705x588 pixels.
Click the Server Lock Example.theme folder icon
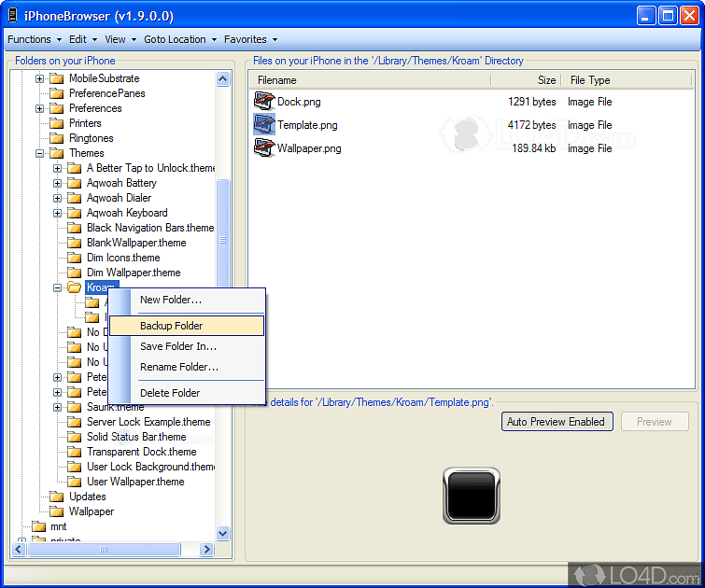click(74, 422)
